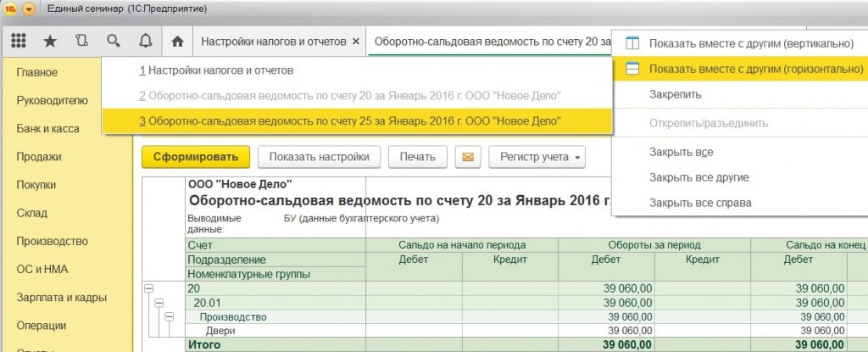Open the sections grid menu icon
The height and width of the screenshot is (352, 868).
pyautogui.click(x=19, y=41)
